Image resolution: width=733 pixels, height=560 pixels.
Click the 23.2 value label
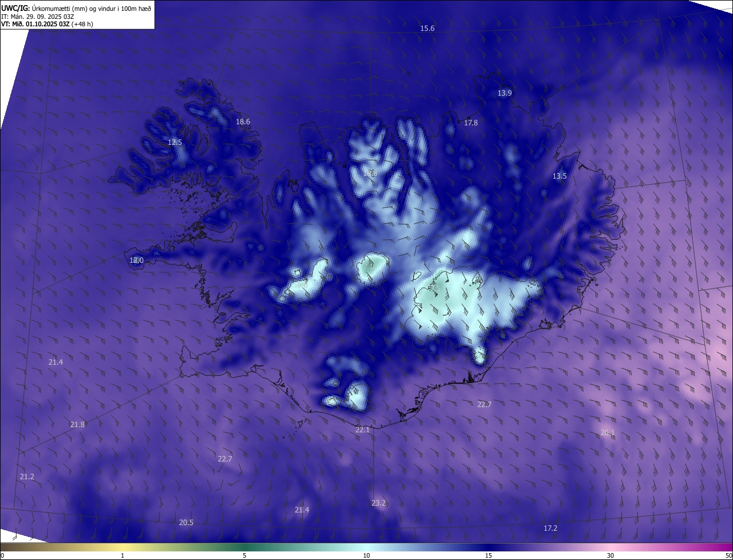pyautogui.click(x=379, y=503)
